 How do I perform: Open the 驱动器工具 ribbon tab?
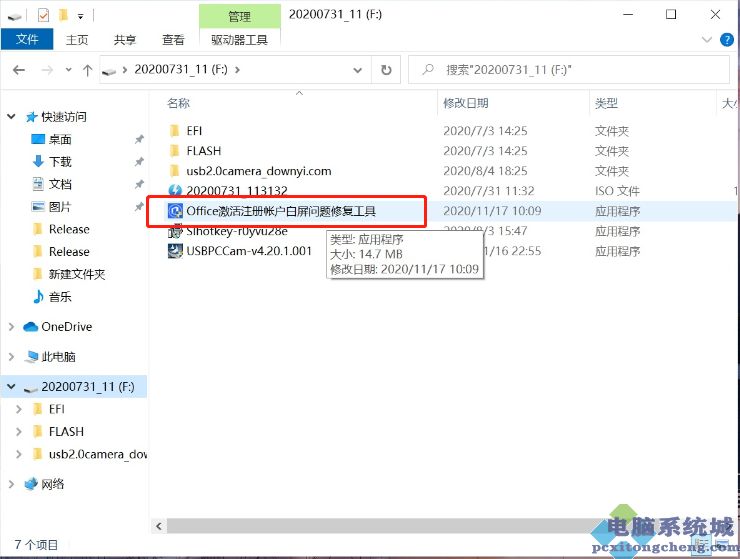point(239,40)
